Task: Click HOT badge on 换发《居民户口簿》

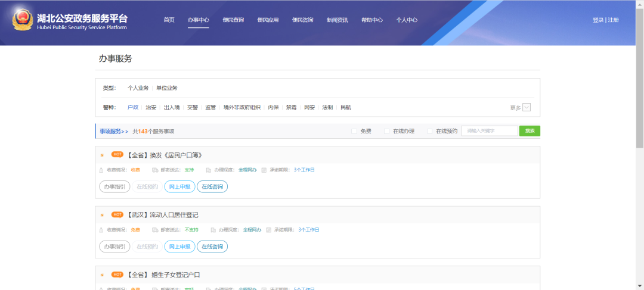Action: (117, 155)
